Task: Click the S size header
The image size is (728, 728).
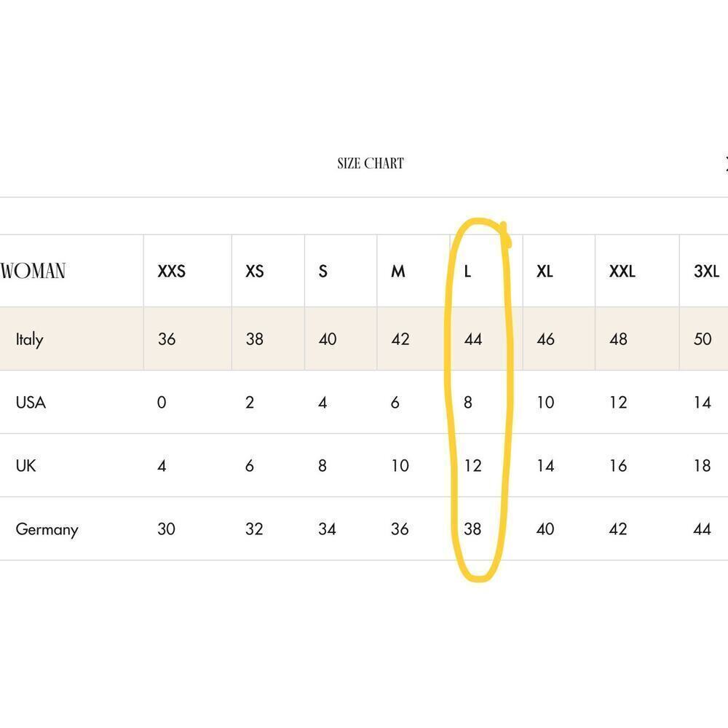Action: tap(323, 271)
